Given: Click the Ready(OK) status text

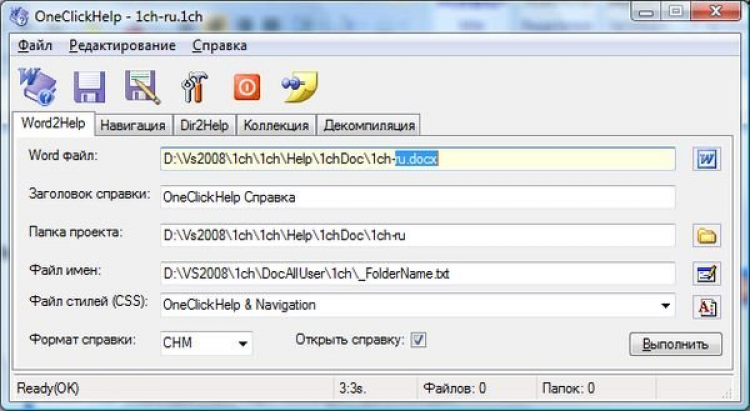Looking at the screenshot, I should point(48,388).
